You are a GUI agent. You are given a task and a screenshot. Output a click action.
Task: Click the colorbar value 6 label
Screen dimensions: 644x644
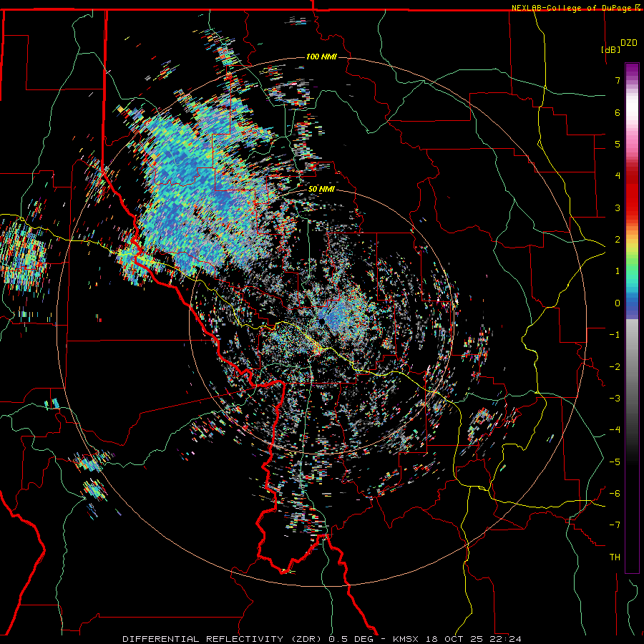click(618, 112)
